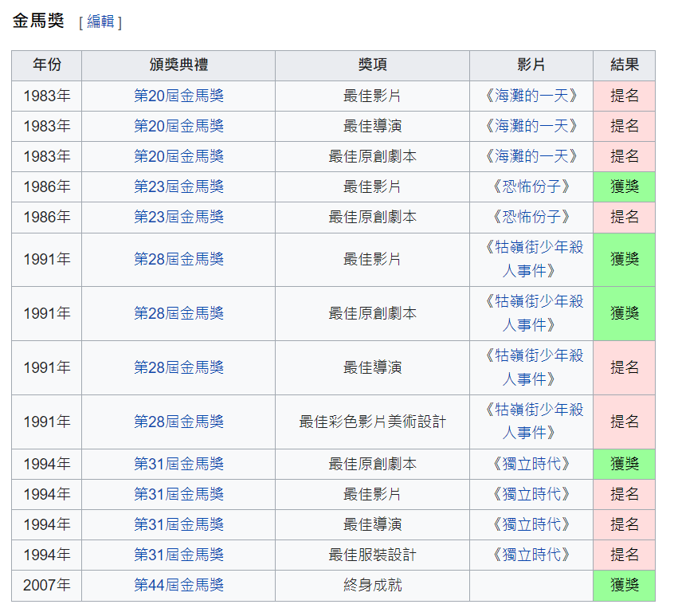
Task: Click the 編輯 link beside 金馬獎 heading
Action: [x=100, y=22]
